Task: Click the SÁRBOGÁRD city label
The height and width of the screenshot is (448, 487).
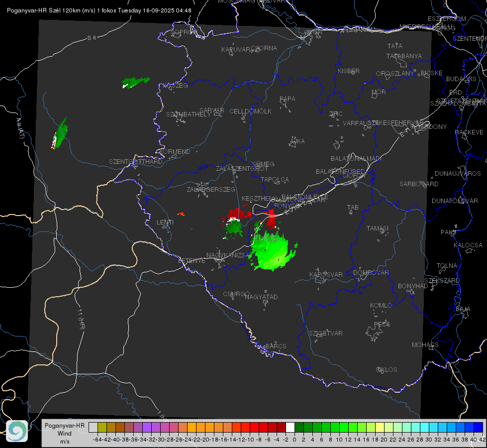Action: click(x=419, y=184)
